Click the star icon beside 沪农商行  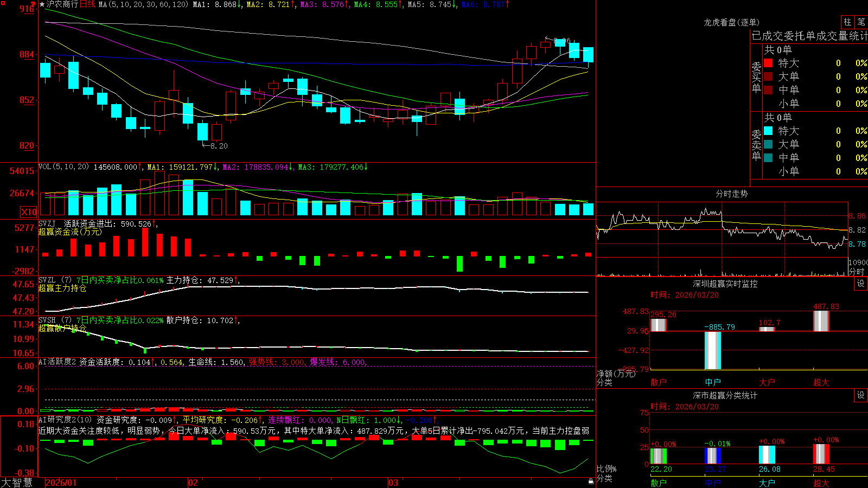[42, 4]
